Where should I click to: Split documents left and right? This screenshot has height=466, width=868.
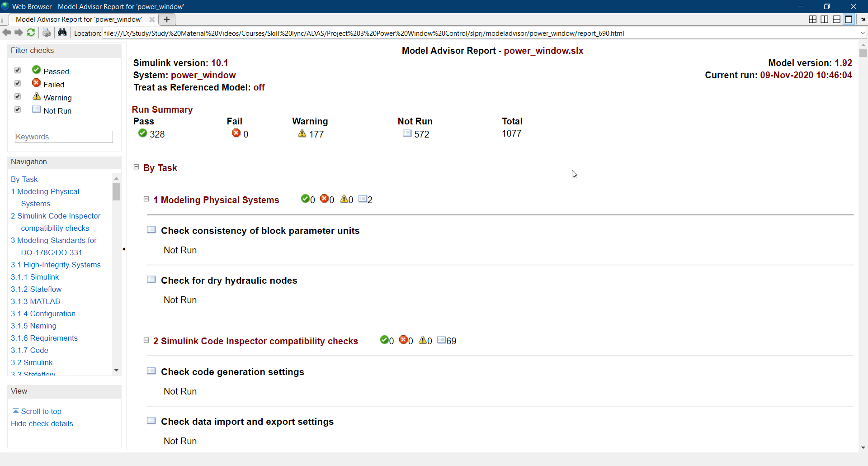(825, 19)
